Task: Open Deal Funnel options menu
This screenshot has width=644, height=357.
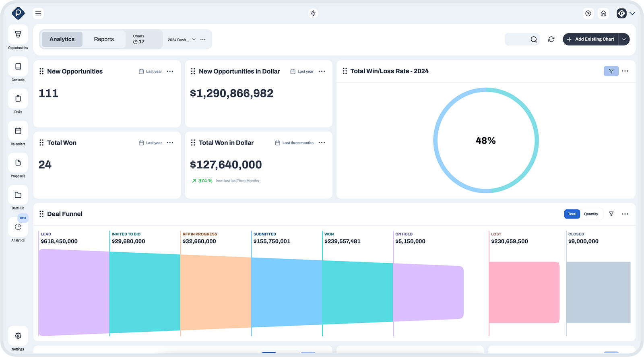Action: (625, 214)
